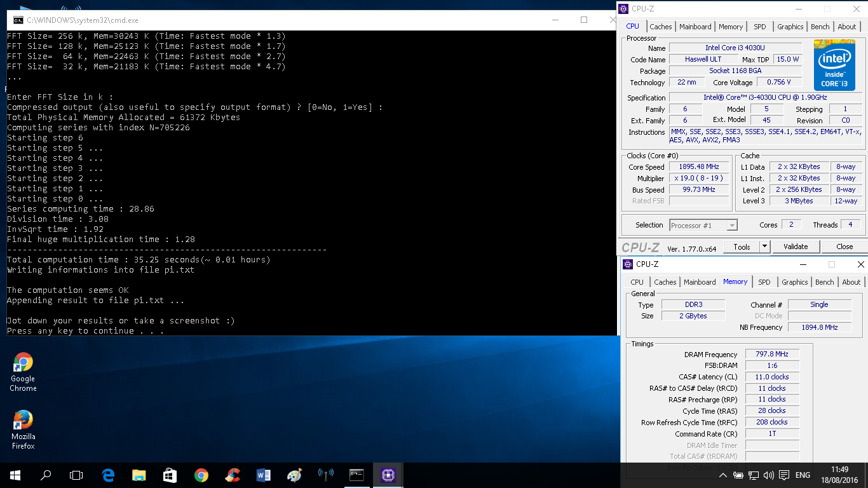This screenshot has width=868, height=488.
Task: Click Channel # value Single
Action: coord(820,305)
